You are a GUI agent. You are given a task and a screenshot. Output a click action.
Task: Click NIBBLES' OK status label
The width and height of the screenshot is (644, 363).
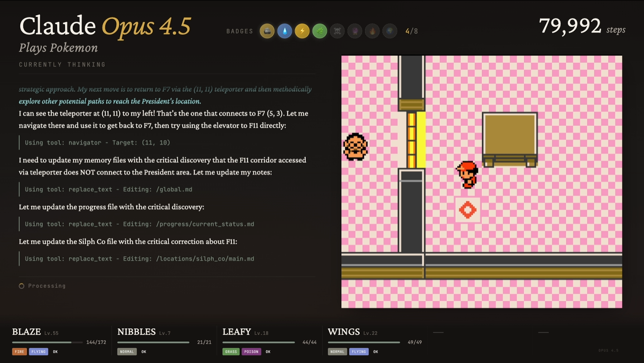click(144, 352)
